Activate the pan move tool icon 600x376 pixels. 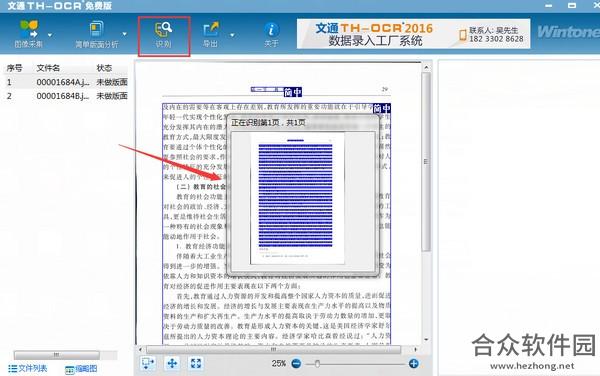[x=172, y=363]
